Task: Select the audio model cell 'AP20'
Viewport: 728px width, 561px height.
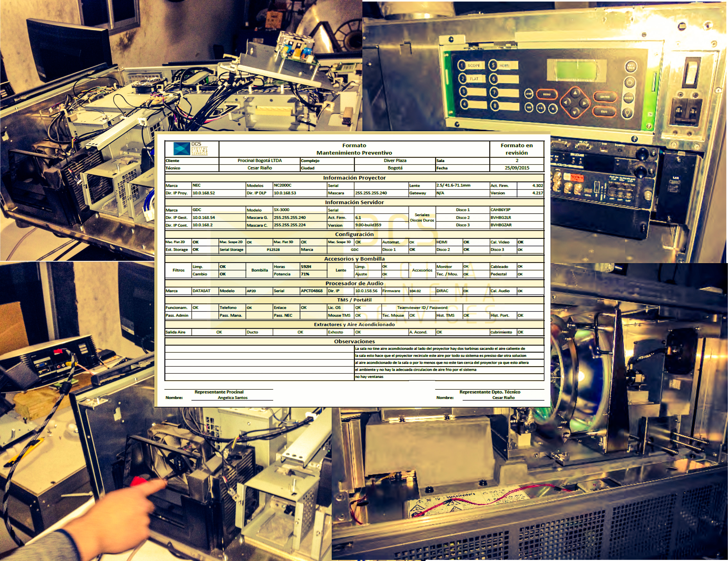Action: click(259, 291)
